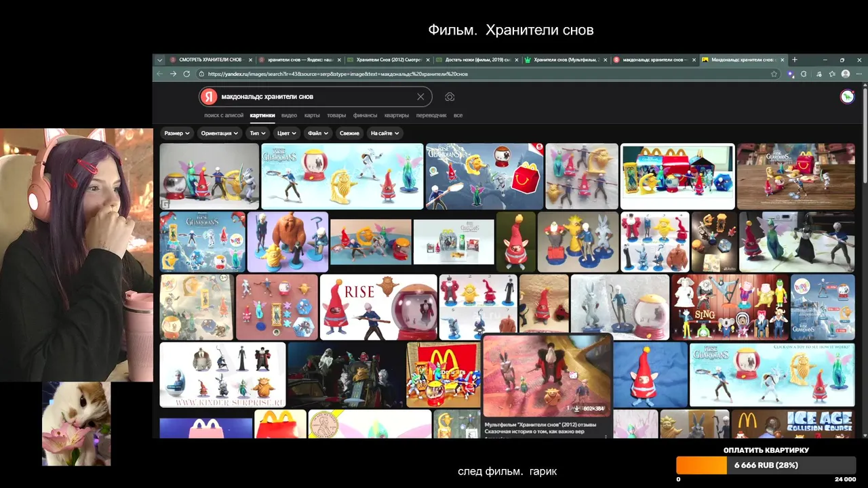Switch to 'карты' search section
This screenshot has width=868, height=488.
pyautogui.click(x=312, y=115)
